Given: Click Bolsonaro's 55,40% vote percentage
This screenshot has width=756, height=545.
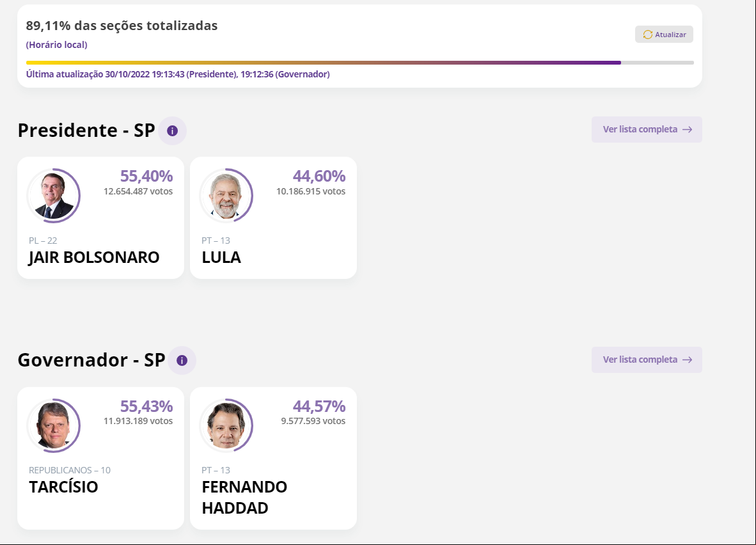Looking at the screenshot, I should point(146,176).
